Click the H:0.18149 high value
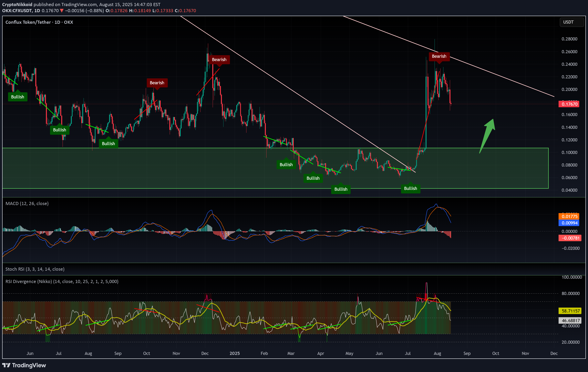This screenshot has width=588, height=372. [x=140, y=11]
